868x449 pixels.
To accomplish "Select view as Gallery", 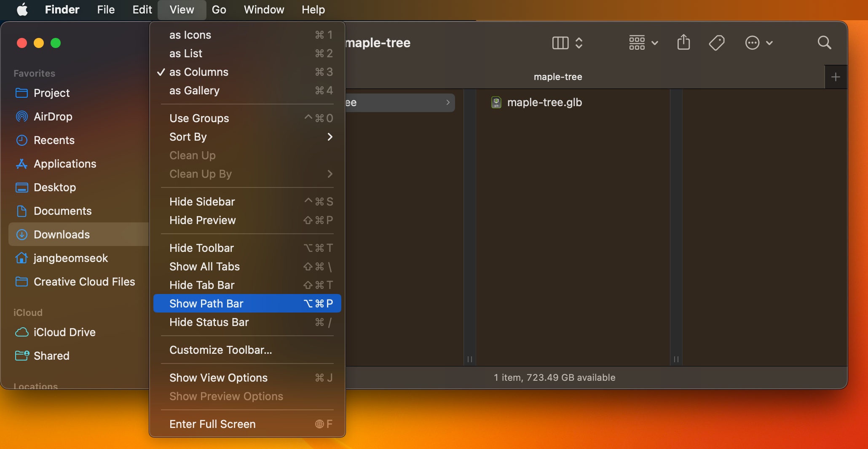I will tap(247, 91).
